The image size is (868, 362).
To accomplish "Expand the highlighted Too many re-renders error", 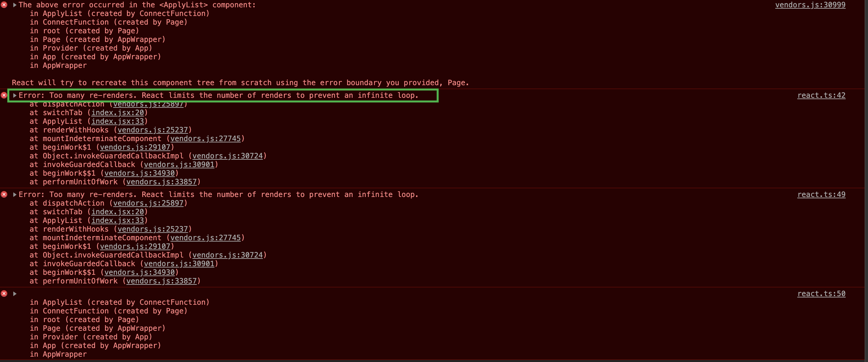I will coord(15,95).
